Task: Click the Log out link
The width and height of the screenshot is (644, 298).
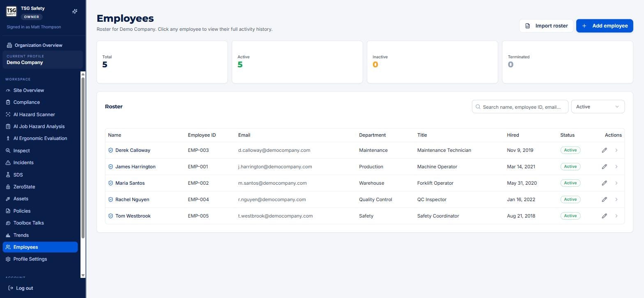Action: [21, 288]
